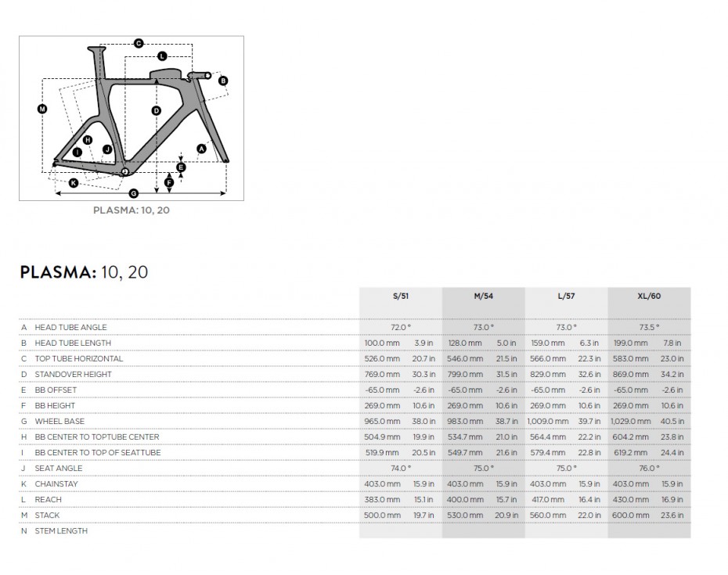728x575 pixels.
Task: Select the 600.0 mm stack value
Action: 630,515
